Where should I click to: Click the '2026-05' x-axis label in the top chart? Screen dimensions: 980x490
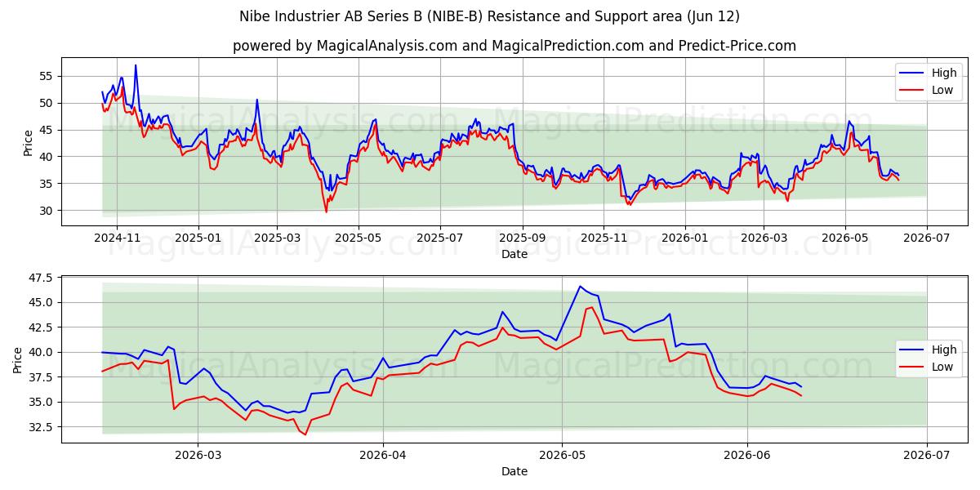tap(845, 238)
